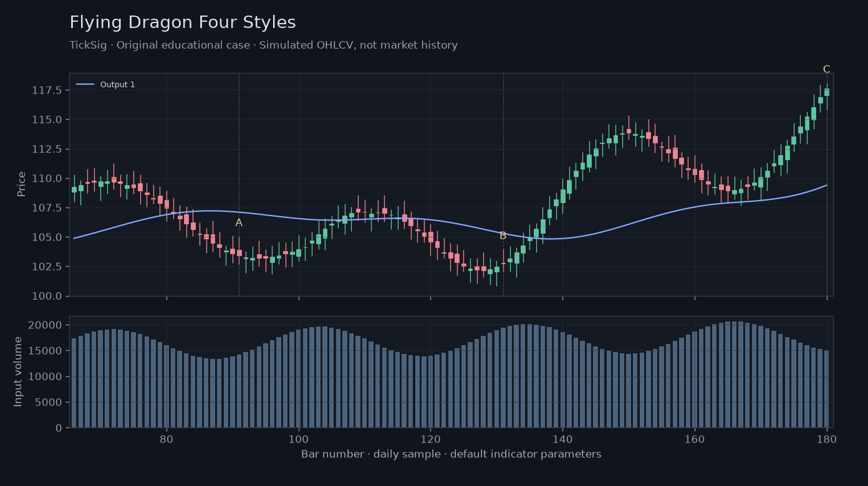Screen dimensions: 868x486
Task: Click the blue legend line swatch
Action: pyautogui.click(x=85, y=85)
